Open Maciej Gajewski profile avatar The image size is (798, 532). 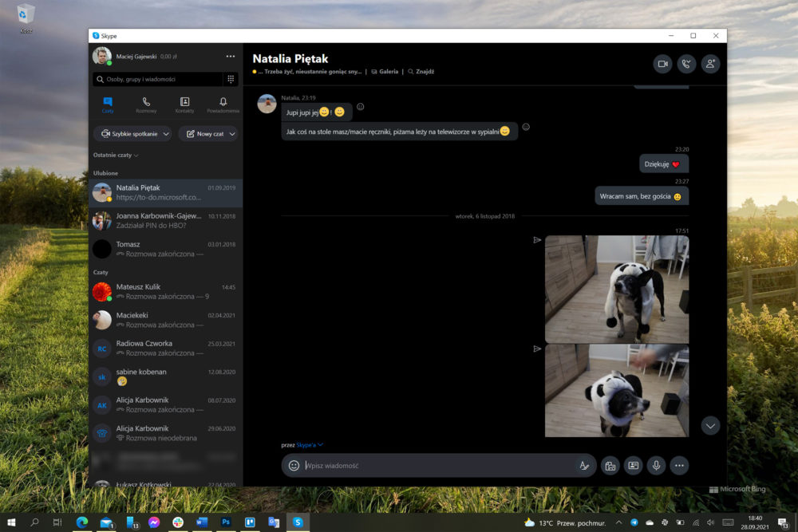[x=102, y=56]
